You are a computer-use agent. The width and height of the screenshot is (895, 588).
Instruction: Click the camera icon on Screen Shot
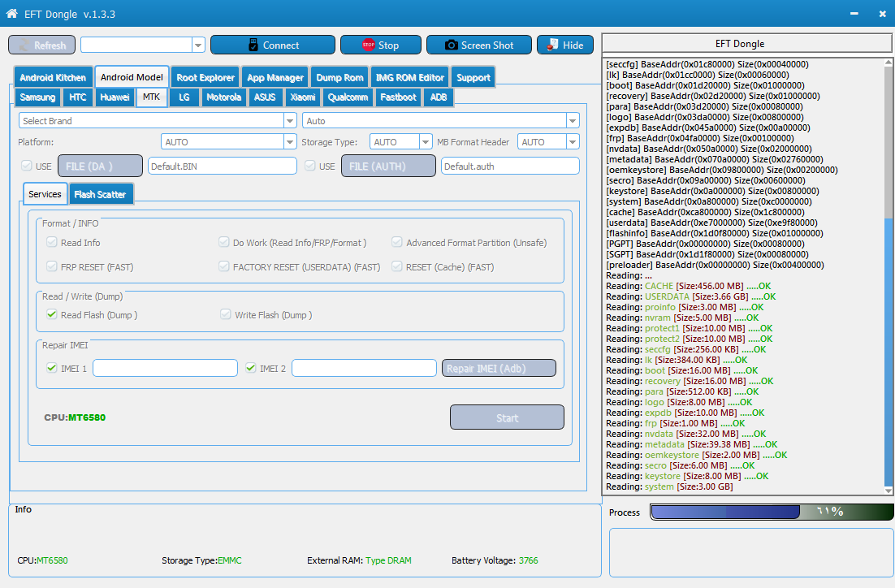pos(451,45)
